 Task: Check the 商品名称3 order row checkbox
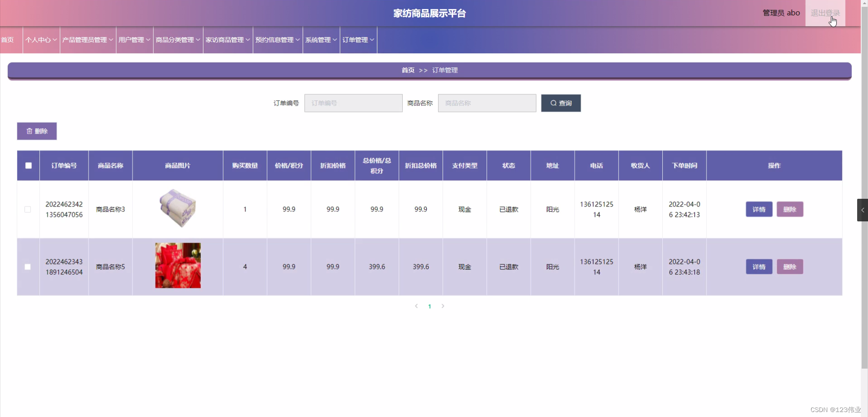pyautogui.click(x=27, y=209)
